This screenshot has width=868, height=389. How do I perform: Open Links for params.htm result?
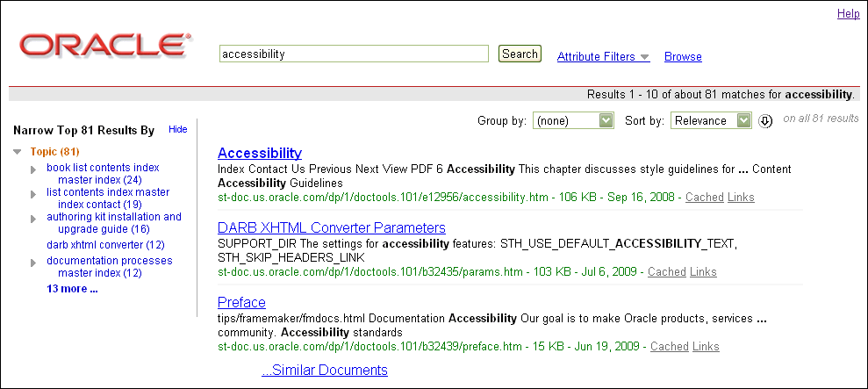click(x=703, y=272)
